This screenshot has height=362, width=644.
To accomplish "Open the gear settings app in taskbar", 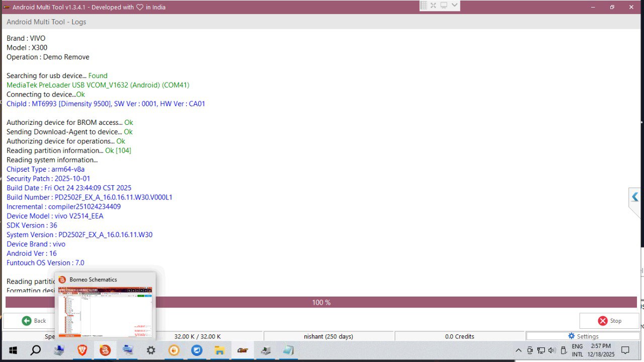I will pos(151,350).
